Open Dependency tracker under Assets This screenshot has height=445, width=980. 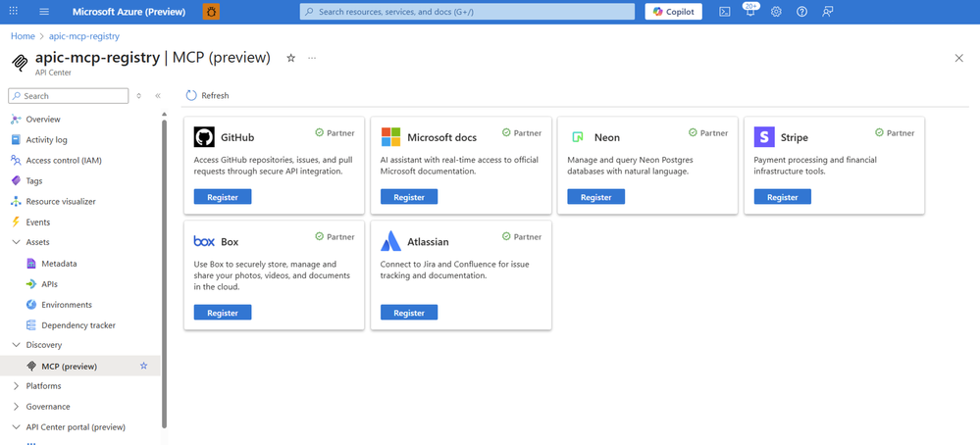pos(80,325)
